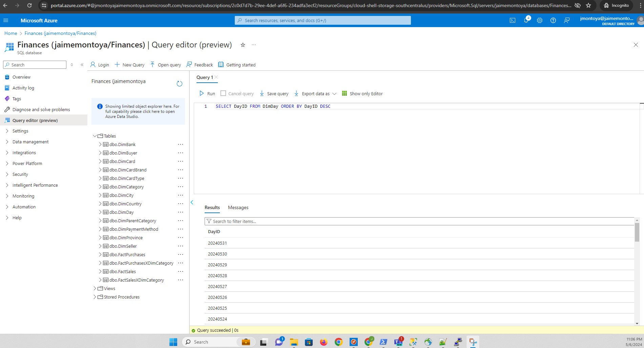
Task: Open File Explorer from the taskbar
Action: [x=294, y=342]
